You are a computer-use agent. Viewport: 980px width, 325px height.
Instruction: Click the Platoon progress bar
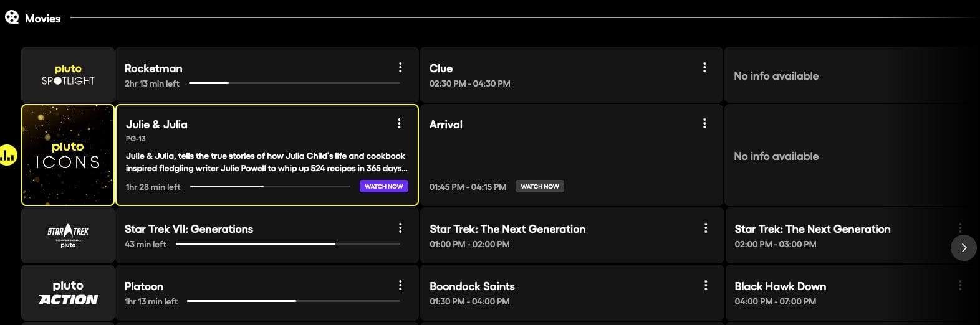point(294,301)
